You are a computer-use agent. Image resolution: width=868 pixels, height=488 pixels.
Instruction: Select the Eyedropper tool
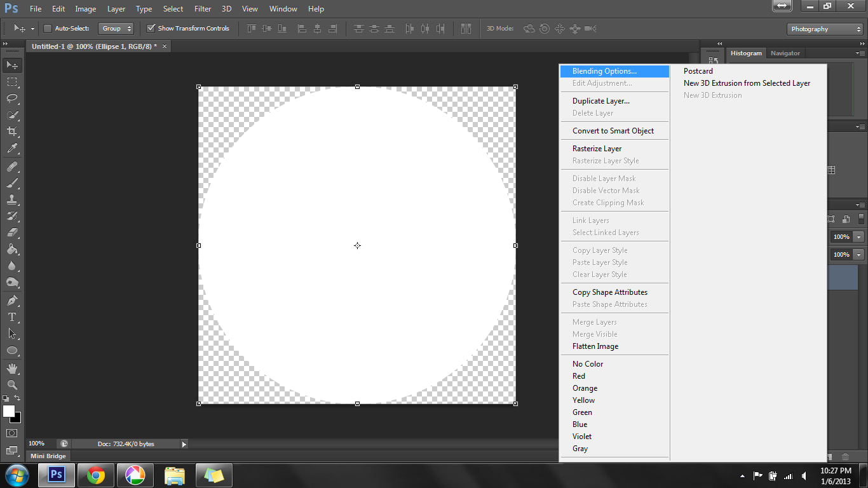12,149
